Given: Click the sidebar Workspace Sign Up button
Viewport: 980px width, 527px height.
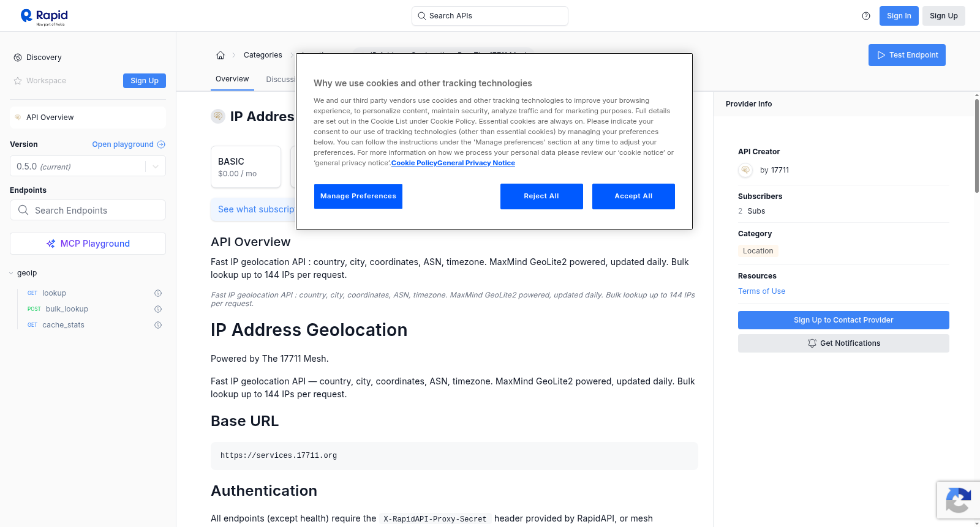Looking at the screenshot, I should coord(145,81).
